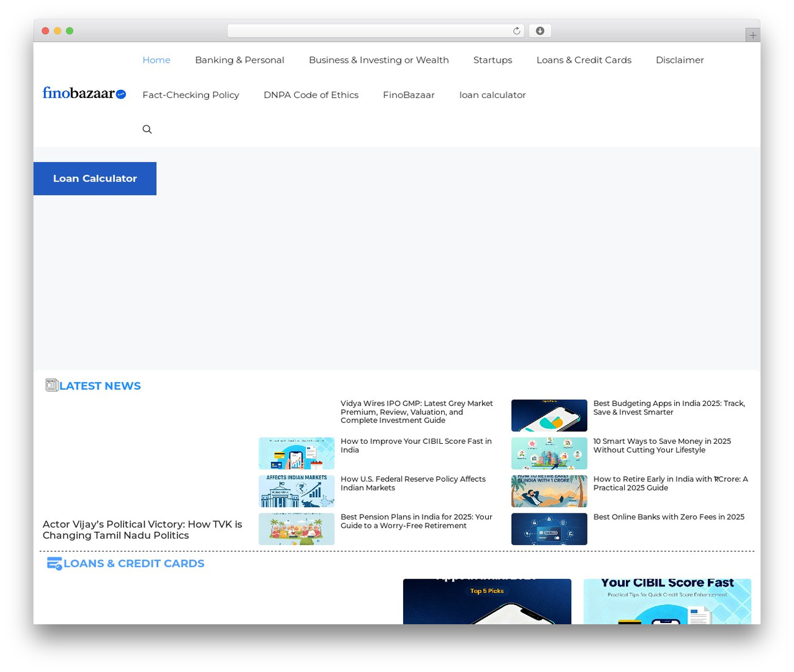794x672 pixels.
Task: Click the Retire Early article thumbnail
Action: (549, 491)
